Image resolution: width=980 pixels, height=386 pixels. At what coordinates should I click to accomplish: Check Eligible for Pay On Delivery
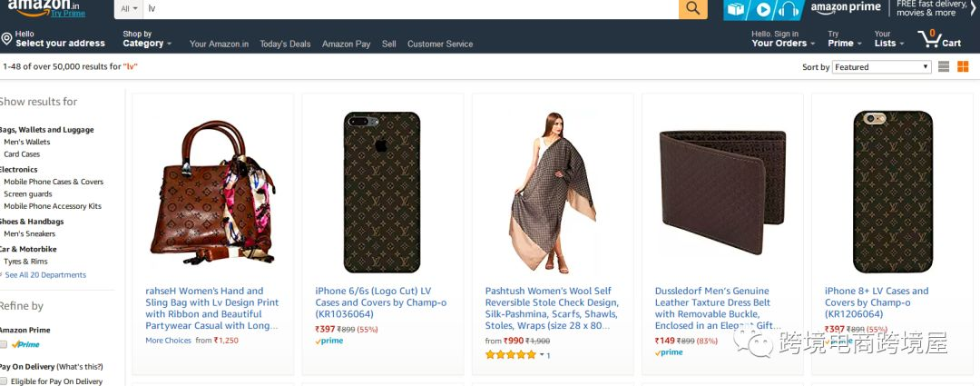pos(4,381)
